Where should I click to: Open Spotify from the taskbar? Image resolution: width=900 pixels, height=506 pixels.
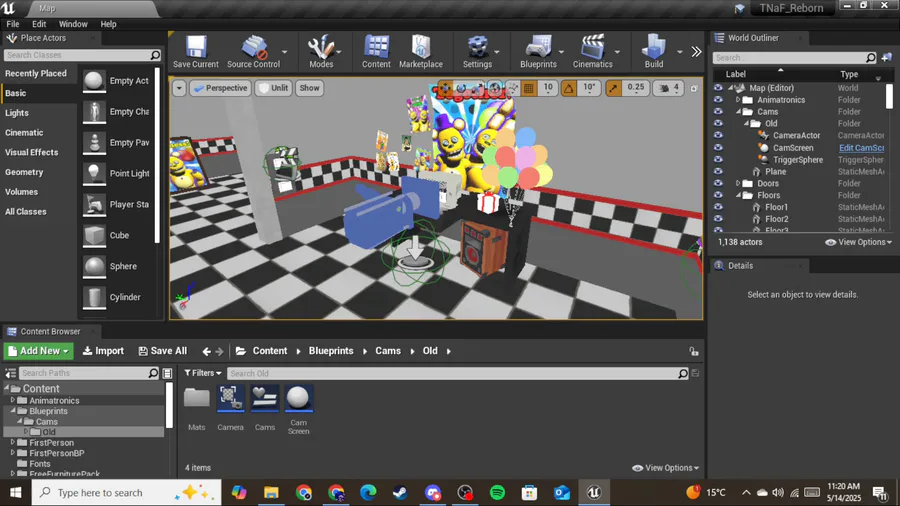pos(497,492)
